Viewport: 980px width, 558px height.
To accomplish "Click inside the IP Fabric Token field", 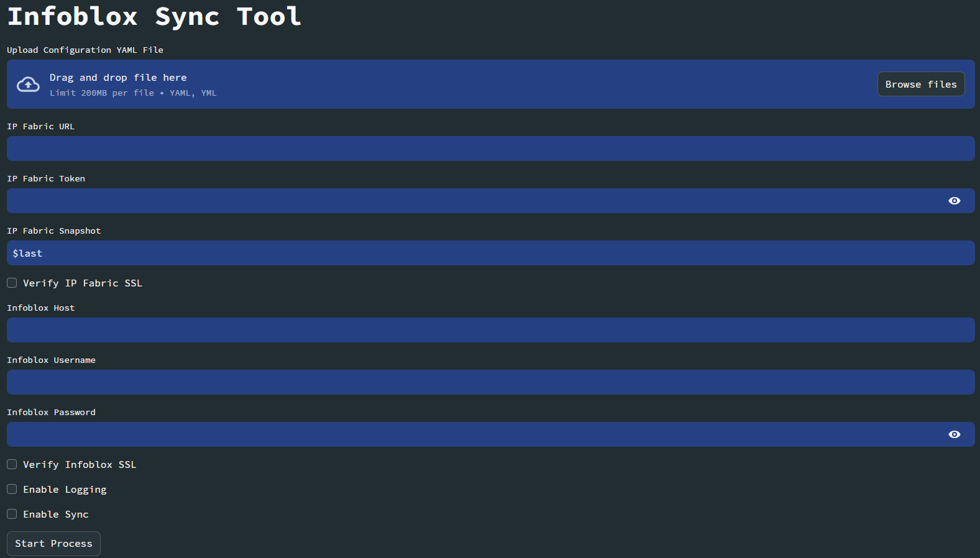I will (x=472, y=201).
